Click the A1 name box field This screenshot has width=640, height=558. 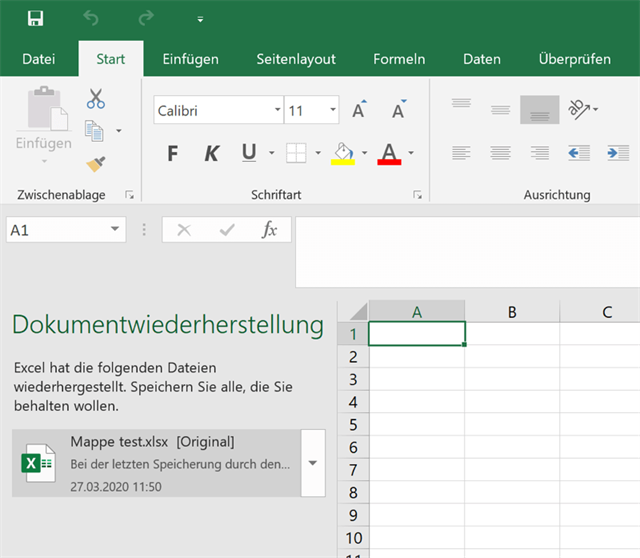pyautogui.click(x=55, y=230)
